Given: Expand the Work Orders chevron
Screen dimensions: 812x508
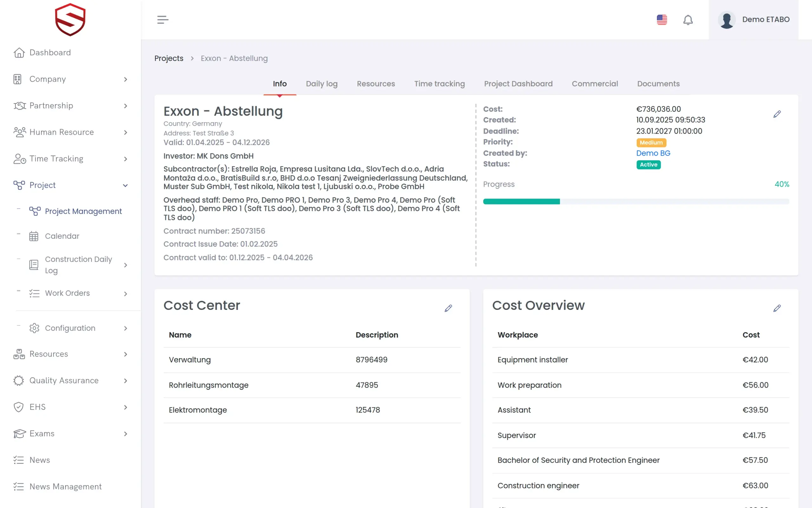Looking at the screenshot, I should pyautogui.click(x=126, y=294).
